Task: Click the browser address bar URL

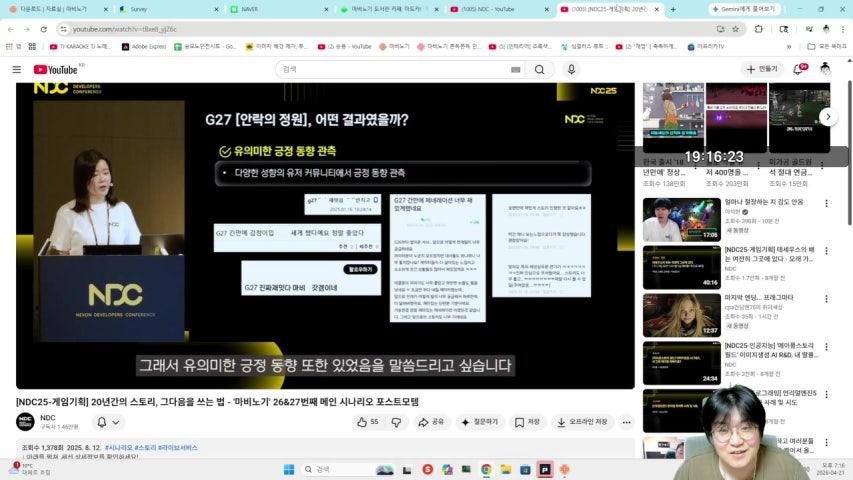Action: click(125, 29)
